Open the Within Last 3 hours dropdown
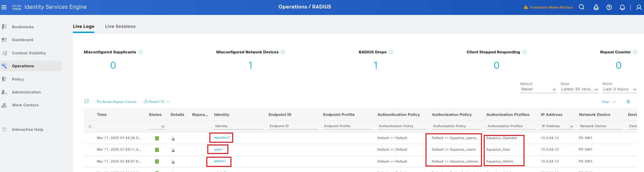644x172 pixels. (x=620, y=89)
